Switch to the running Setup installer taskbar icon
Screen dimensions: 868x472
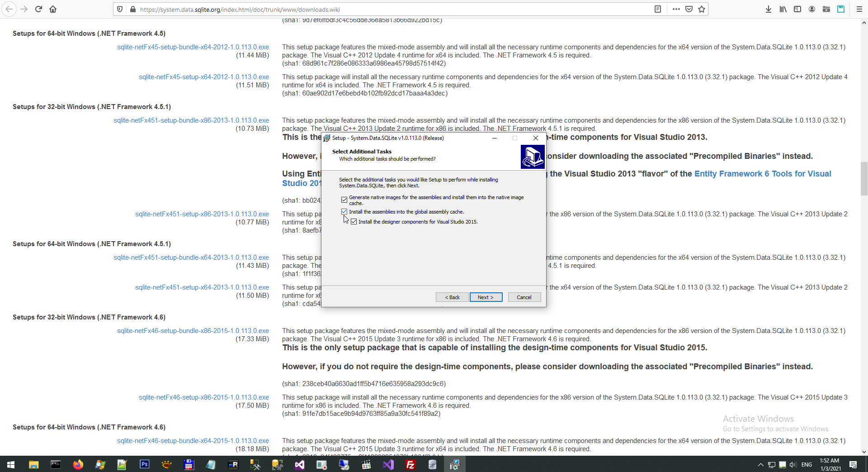click(x=455, y=464)
